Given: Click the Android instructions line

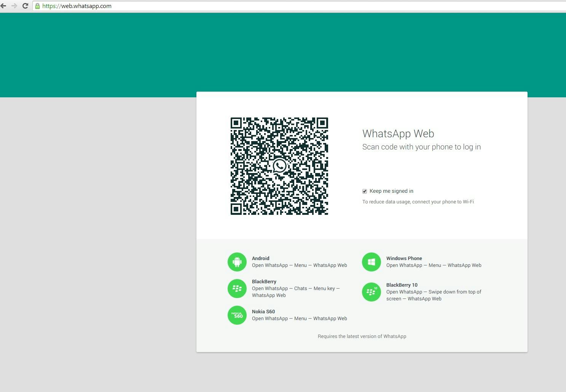Looking at the screenshot, I should coord(300,265).
